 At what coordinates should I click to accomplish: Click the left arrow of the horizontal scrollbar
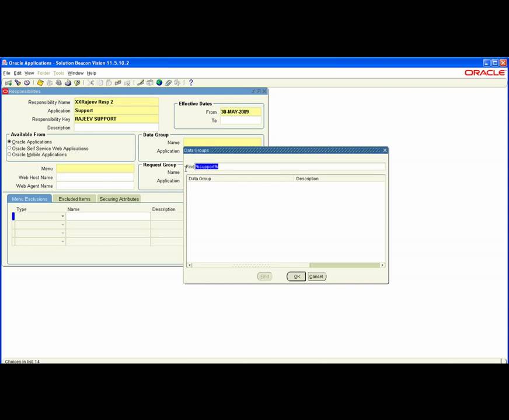[x=190, y=265]
